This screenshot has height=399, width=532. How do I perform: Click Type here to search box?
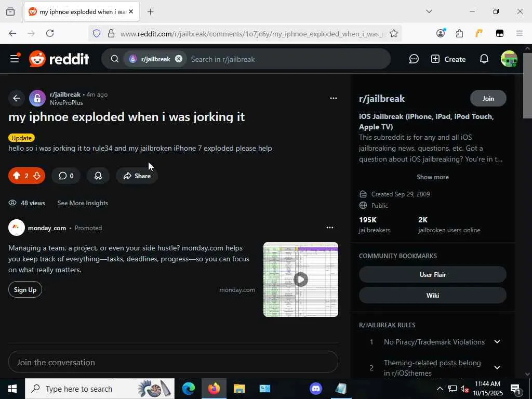coord(100,389)
